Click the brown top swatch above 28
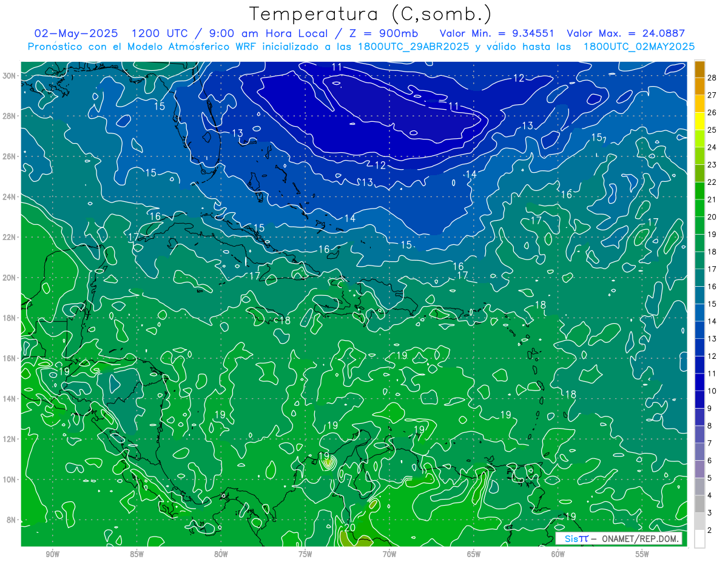 [x=700, y=69]
